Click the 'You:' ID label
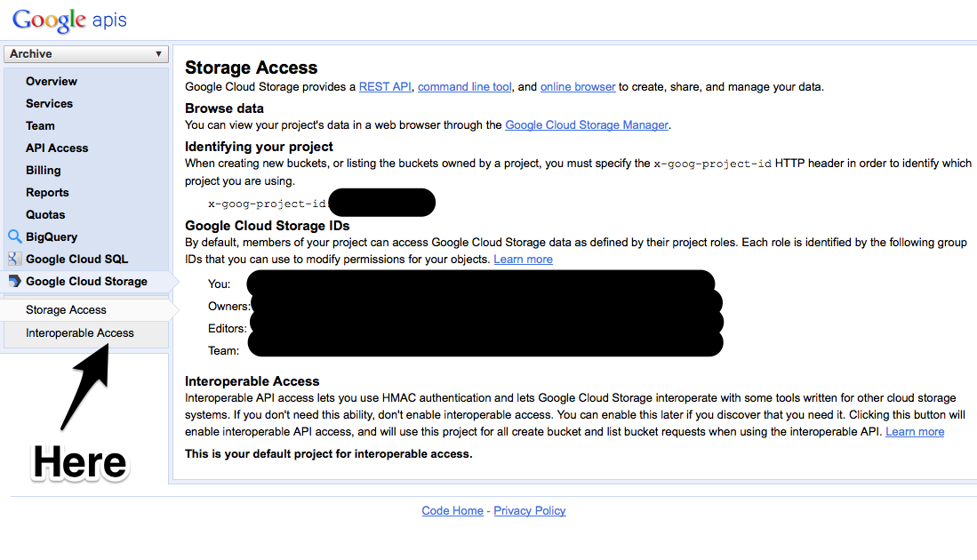The height and width of the screenshot is (560, 977). point(220,284)
